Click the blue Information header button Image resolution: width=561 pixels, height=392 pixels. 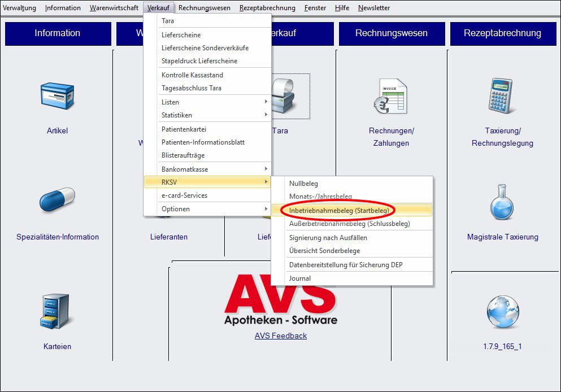tap(58, 33)
